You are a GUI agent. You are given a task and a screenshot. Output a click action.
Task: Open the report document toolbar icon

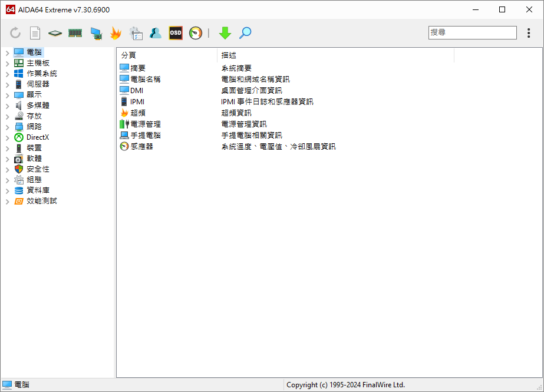(x=35, y=33)
